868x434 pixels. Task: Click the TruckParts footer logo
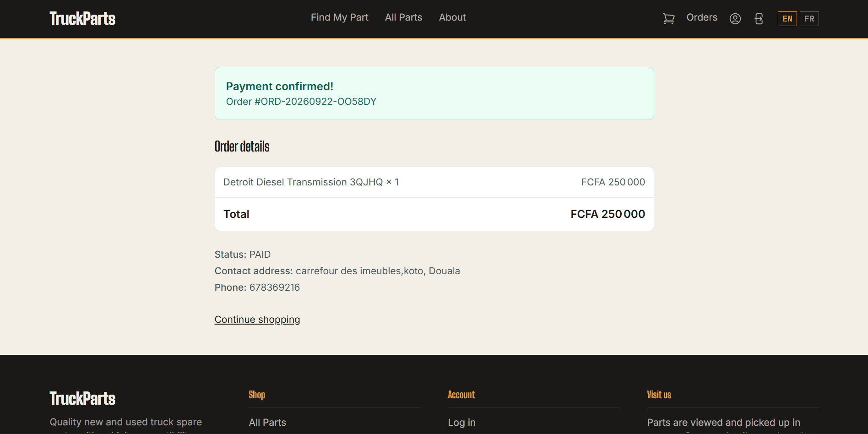(82, 398)
